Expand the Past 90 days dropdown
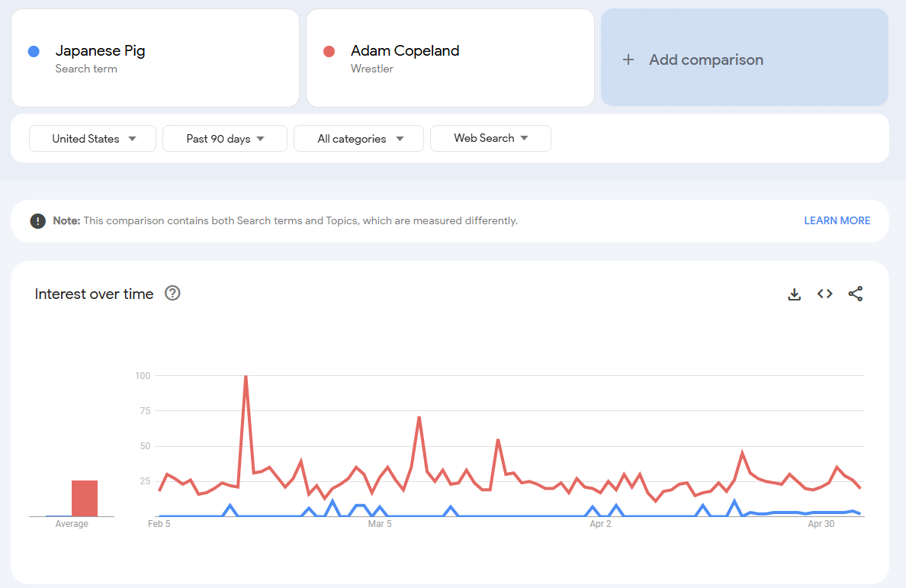 (225, 139)
